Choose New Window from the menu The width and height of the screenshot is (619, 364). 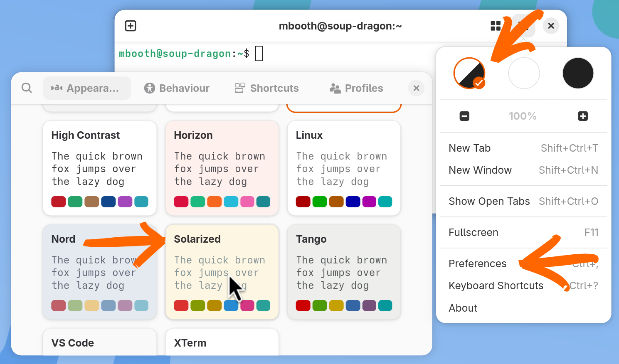click(523, 170)
